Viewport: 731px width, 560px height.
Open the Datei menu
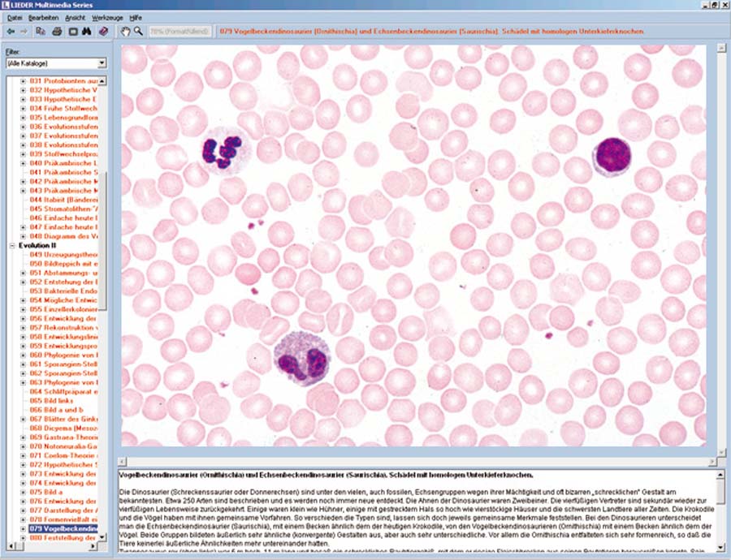15,17
